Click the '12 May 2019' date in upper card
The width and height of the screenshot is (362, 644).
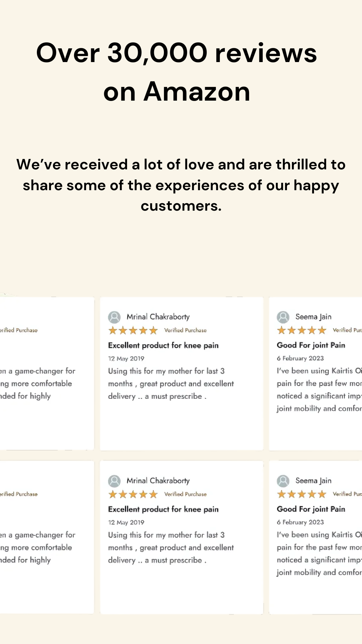(126, 359)
